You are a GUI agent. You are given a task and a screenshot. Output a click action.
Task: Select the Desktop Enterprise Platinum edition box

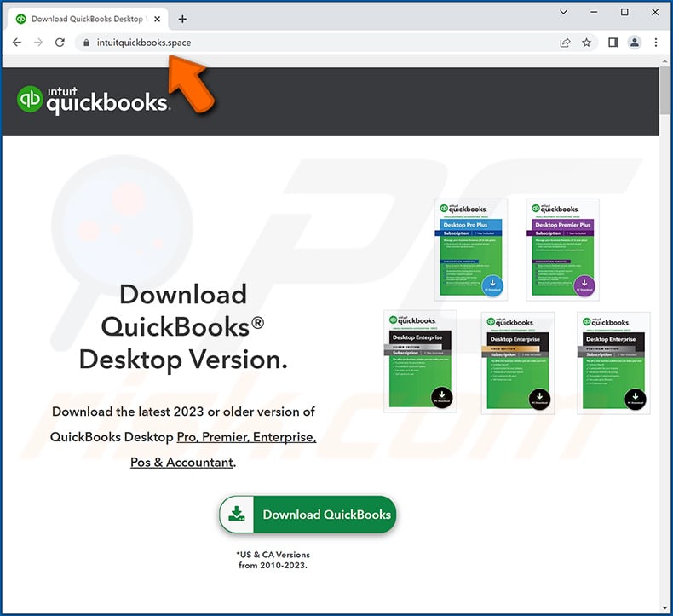click(613, 363)
